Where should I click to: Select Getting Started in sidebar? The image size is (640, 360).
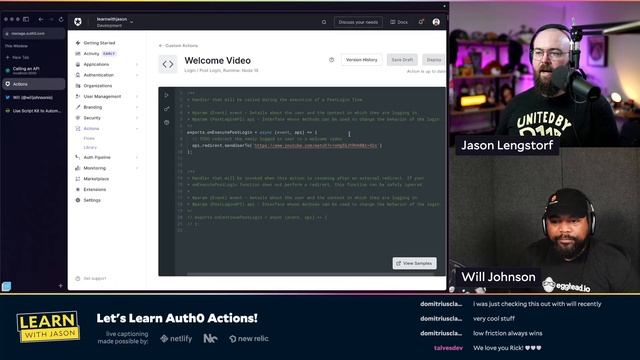(99, 43)
